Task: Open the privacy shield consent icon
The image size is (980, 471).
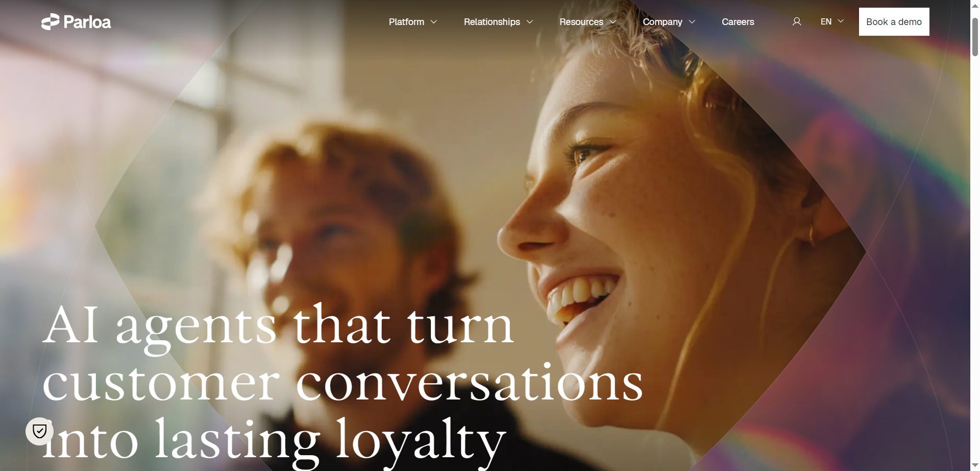Action: [40, 432]
